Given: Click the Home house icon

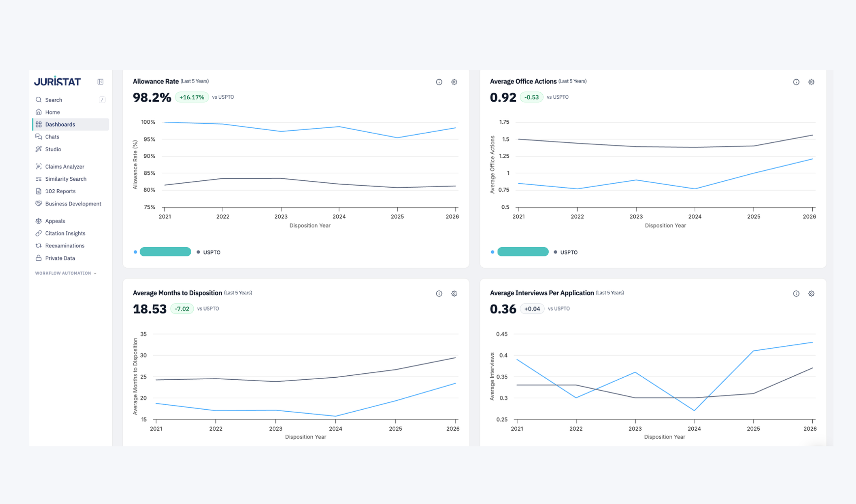Looking at the screenshot, I should (38, 112).
